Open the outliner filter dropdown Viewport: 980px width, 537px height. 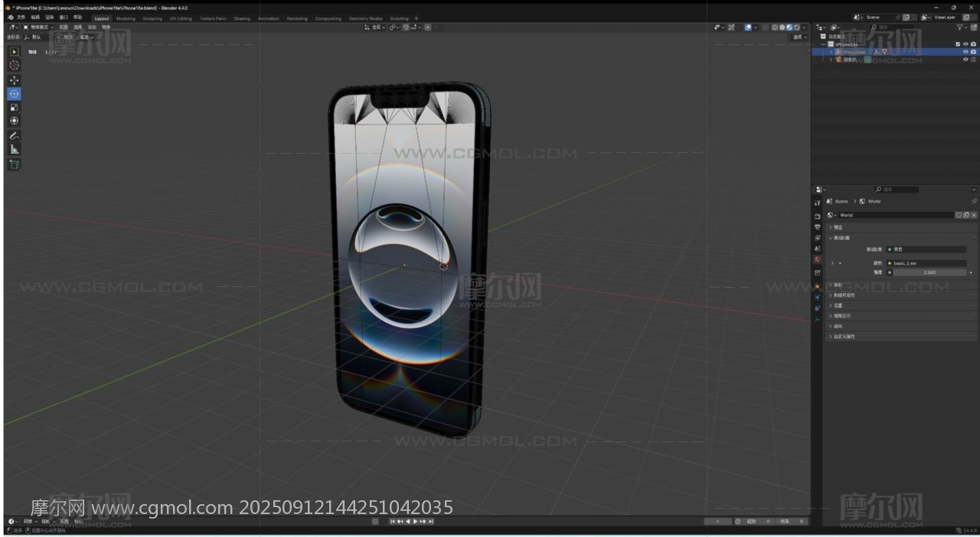962,27
